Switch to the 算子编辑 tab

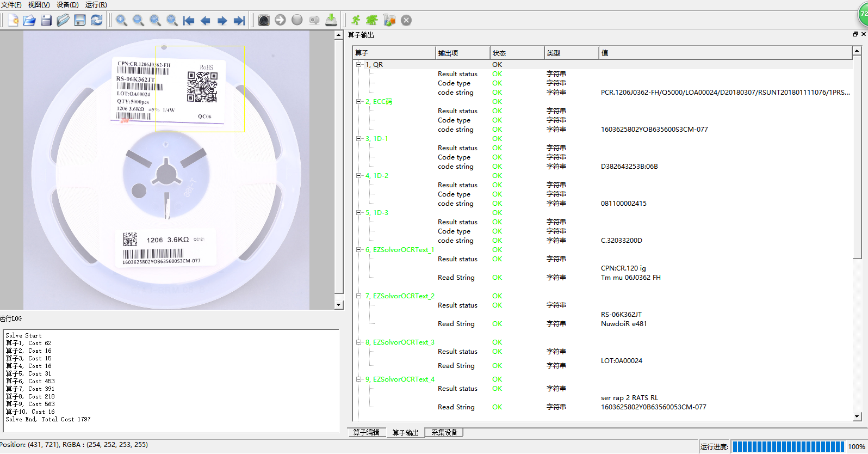pos(366,433)
